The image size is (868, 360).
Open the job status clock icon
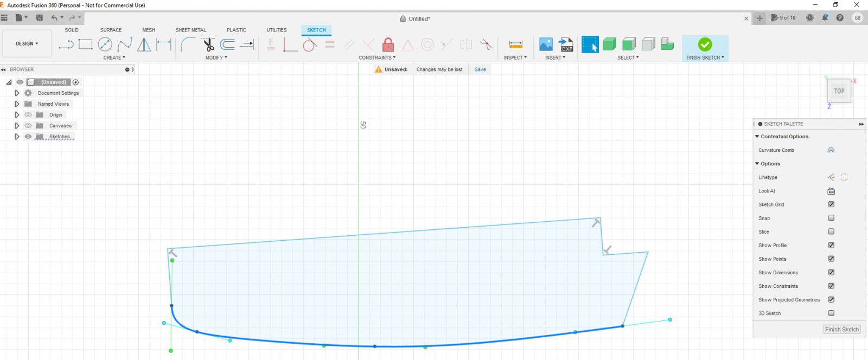tap(810, 18)
